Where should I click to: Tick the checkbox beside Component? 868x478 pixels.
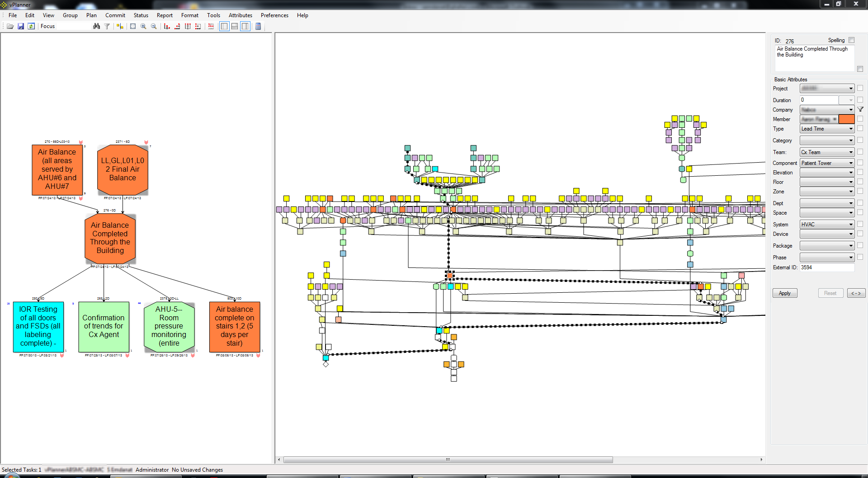point(860,163)
